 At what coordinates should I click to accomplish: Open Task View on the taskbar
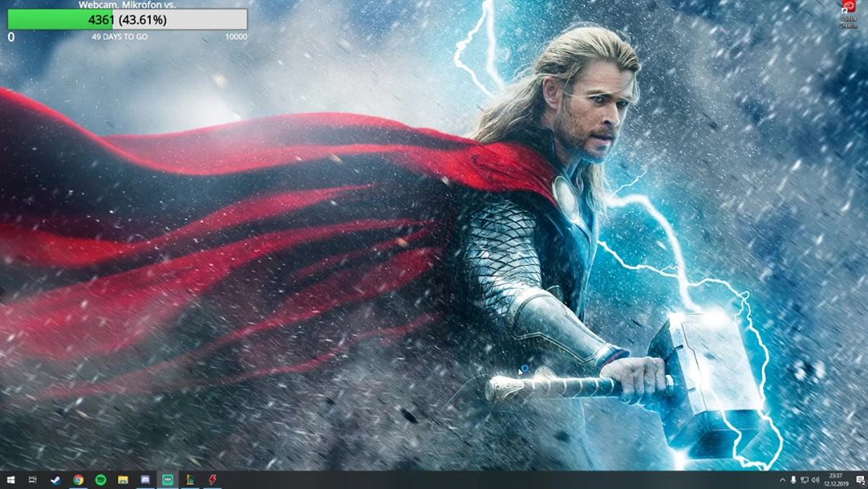tap(33, 479)
